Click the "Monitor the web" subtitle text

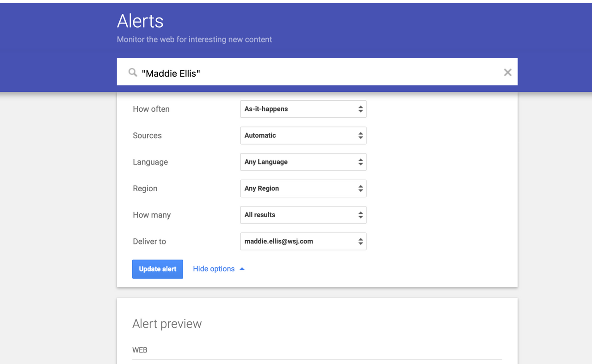(x=194, y=40)
